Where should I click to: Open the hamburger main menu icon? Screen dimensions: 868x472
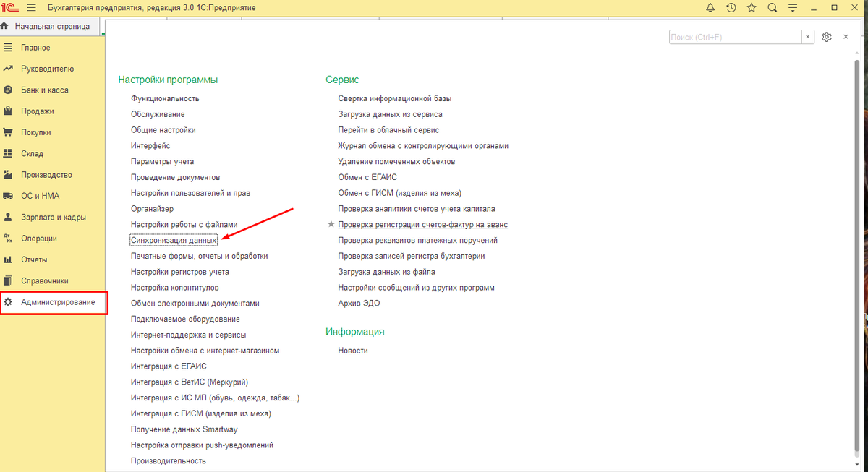point(31,8)
